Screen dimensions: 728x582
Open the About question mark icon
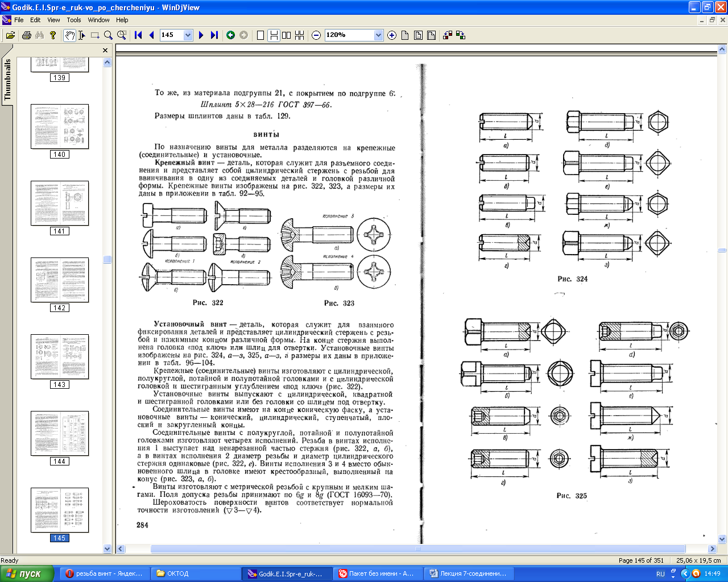pos(53,35)
